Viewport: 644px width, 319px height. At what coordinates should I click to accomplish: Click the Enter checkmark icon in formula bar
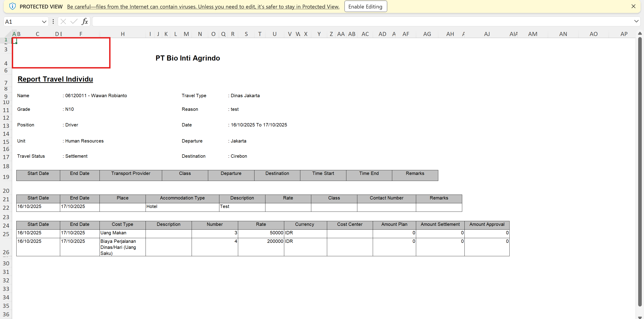[x=74, y=21]
